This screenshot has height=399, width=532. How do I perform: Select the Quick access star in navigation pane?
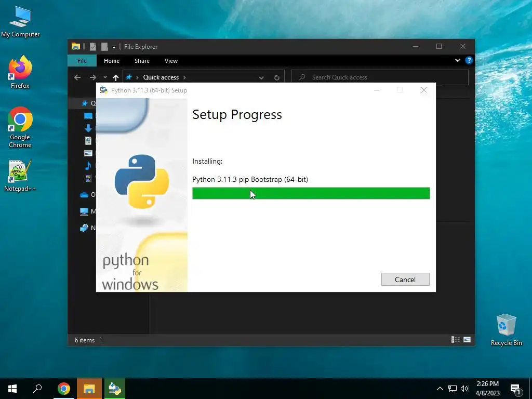85,103
